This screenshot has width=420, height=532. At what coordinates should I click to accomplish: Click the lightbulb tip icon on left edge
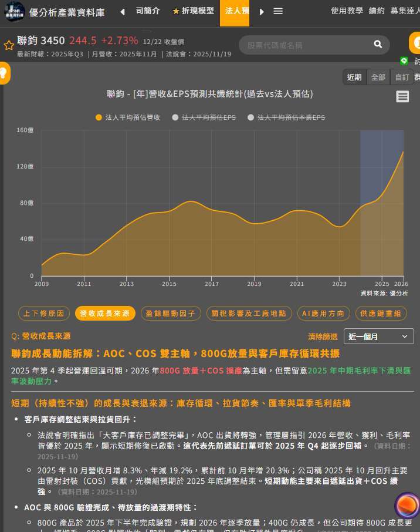click(4, 73)
